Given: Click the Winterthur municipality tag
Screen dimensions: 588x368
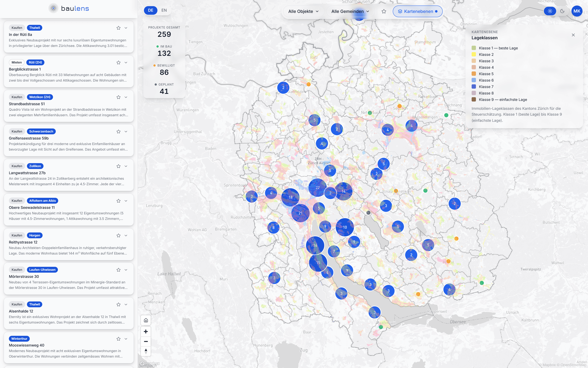Looking at the screenshot, I should [19, 339].
